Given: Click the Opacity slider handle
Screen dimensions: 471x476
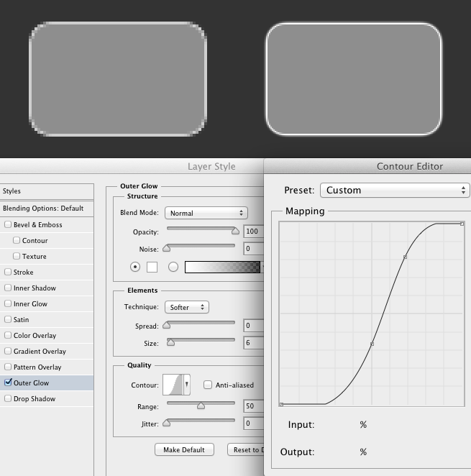Looking at the screenshot, I should 235,231.
